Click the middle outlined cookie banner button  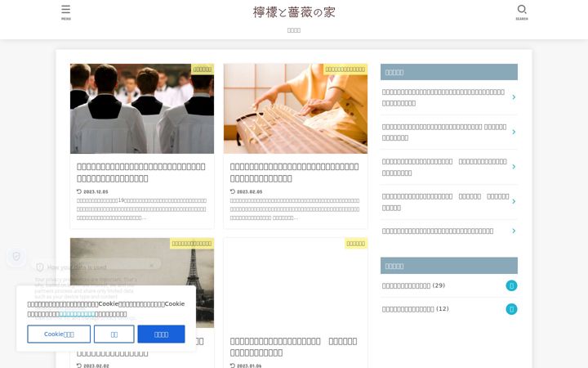[x=114, y=334]
